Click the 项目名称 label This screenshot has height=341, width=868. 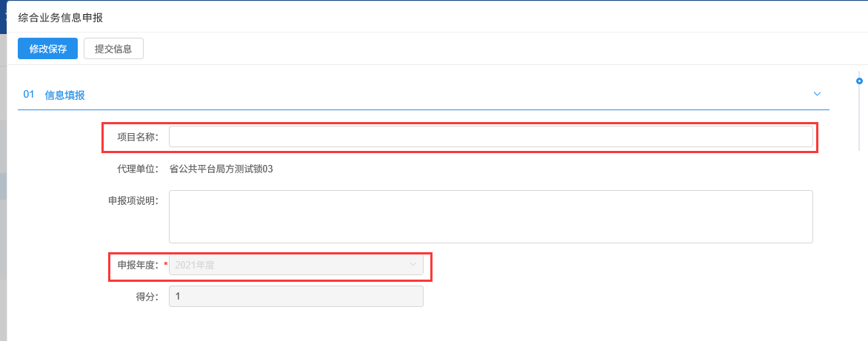click(x=138, y=137)
